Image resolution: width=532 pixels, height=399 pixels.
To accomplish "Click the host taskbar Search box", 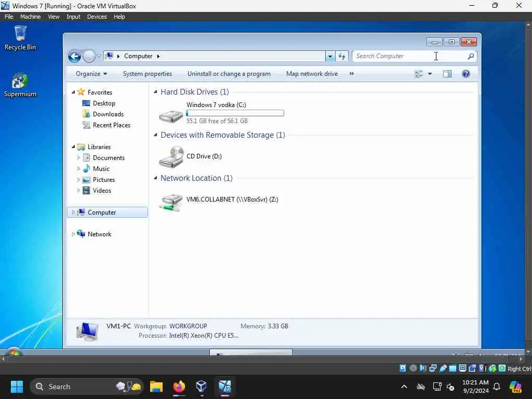I will (x=87, y=387).
